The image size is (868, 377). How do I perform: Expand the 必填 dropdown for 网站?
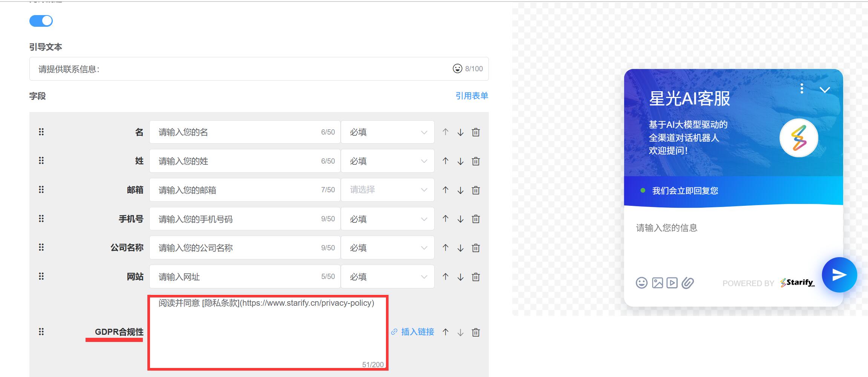click(387, 277)
